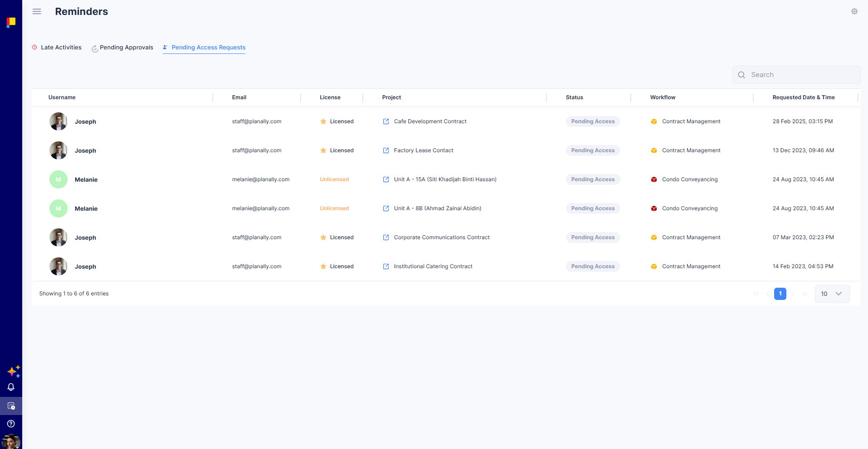Open notifications bell icon
868x449 pixels.
pos(11,387)
